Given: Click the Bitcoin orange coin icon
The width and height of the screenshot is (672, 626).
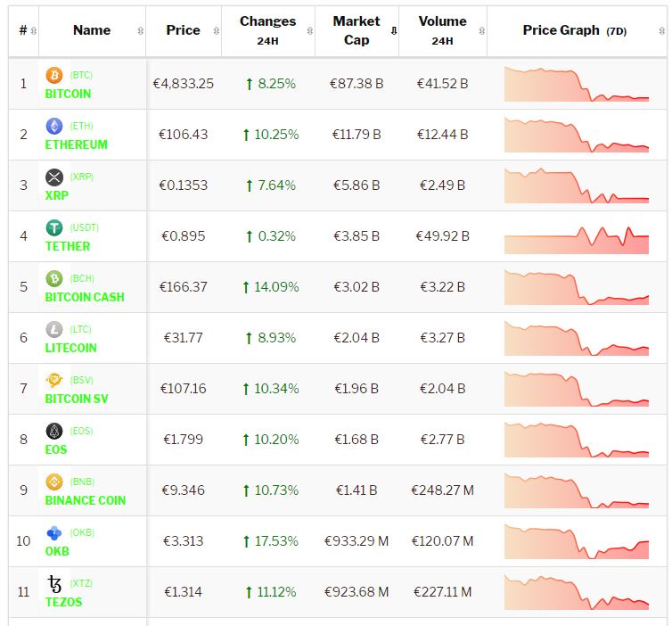Looking at the screenshot, I should (x=54, y=76).
